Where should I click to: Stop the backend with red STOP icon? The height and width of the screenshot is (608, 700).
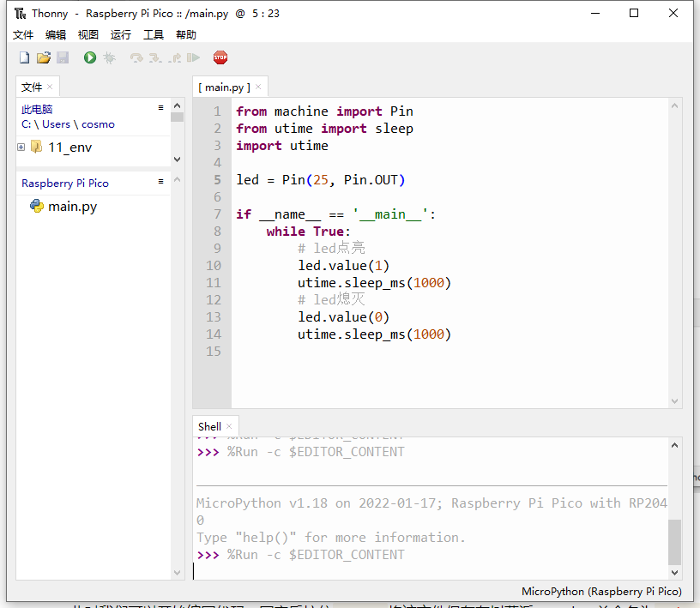click(220, 57)
